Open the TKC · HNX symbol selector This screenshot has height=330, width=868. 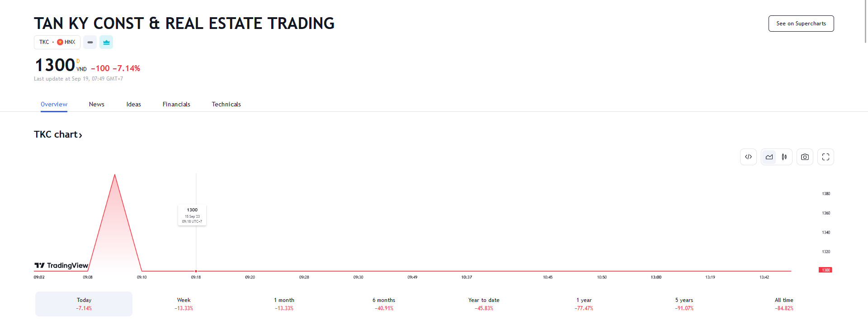click(x=57, y=42)
